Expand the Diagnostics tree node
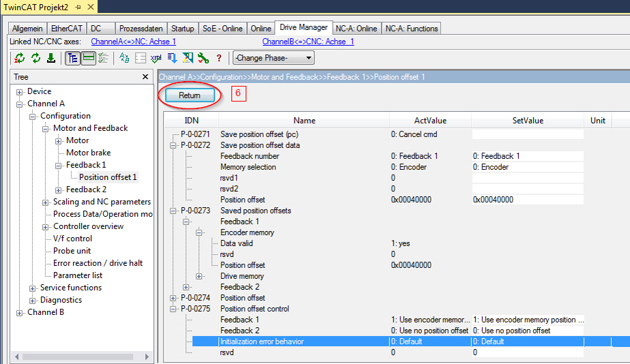Viewport: 630px width, 364px height. [x=32, y=301]
